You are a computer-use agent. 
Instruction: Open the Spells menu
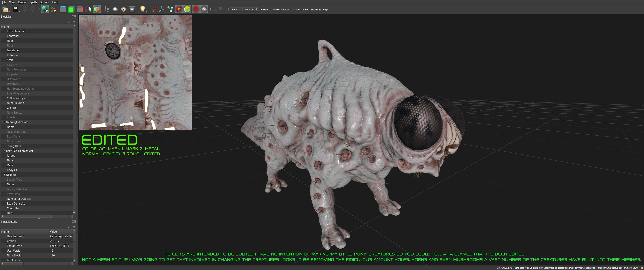pos(33,2)
